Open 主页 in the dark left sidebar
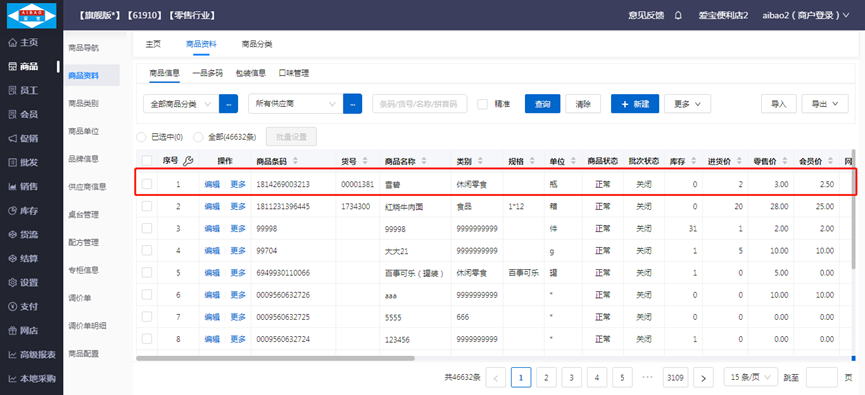The height and width of the screenshot is (395, 865). click(x=23, y=42)
